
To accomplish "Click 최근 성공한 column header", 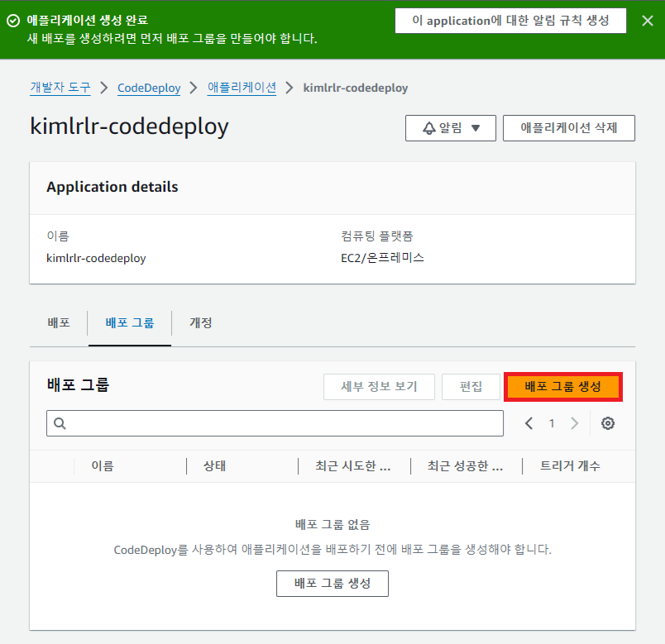I will (x=465, y=466).
